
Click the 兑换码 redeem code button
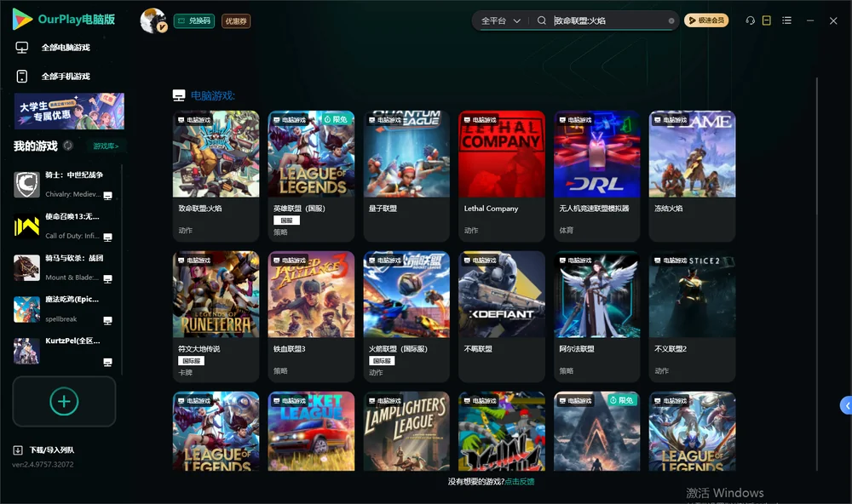pos(194,21)
